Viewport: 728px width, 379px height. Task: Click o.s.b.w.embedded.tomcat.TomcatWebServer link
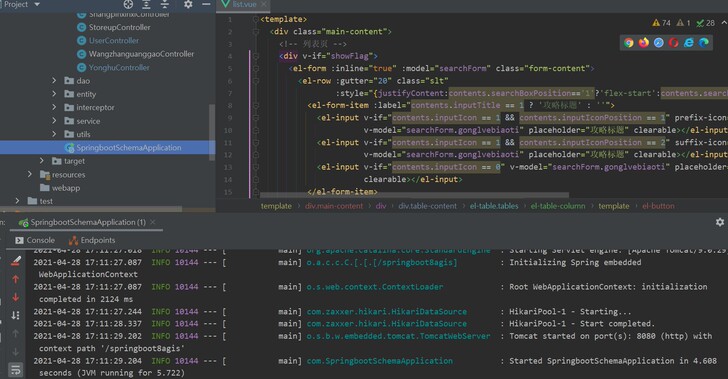(x=398, y=336)
